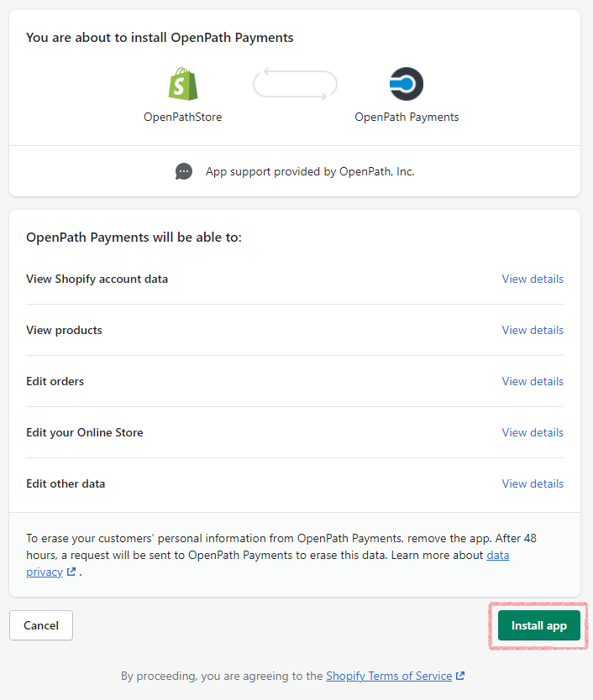Click the two-way arrows connection icon
Screen dimensions: 593x700
pos(295,84)
